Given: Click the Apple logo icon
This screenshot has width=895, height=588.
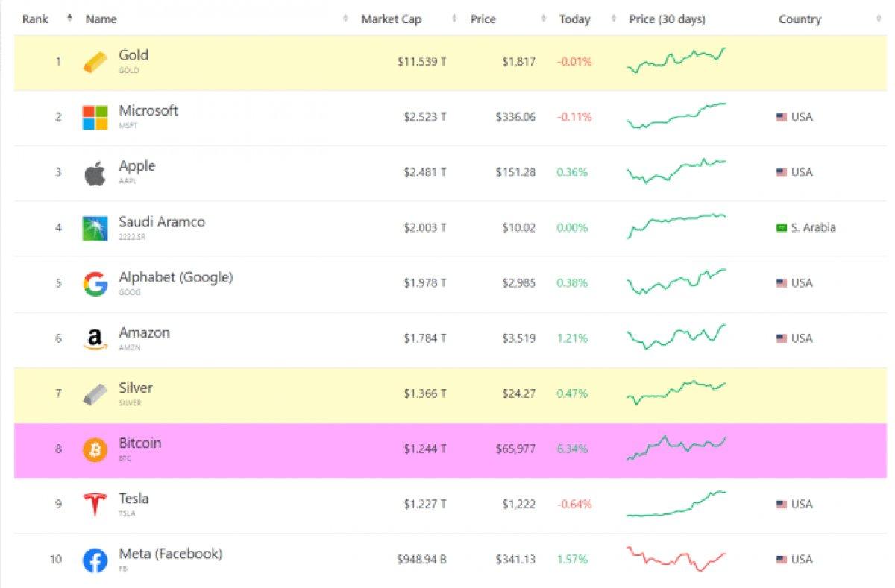Looking at the screenshot, I should pos(95,173).
